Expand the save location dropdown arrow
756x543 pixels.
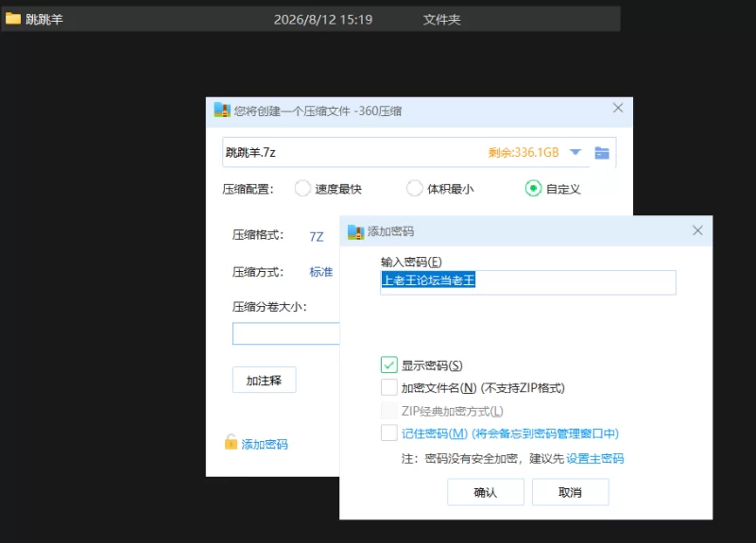(575, 152)
